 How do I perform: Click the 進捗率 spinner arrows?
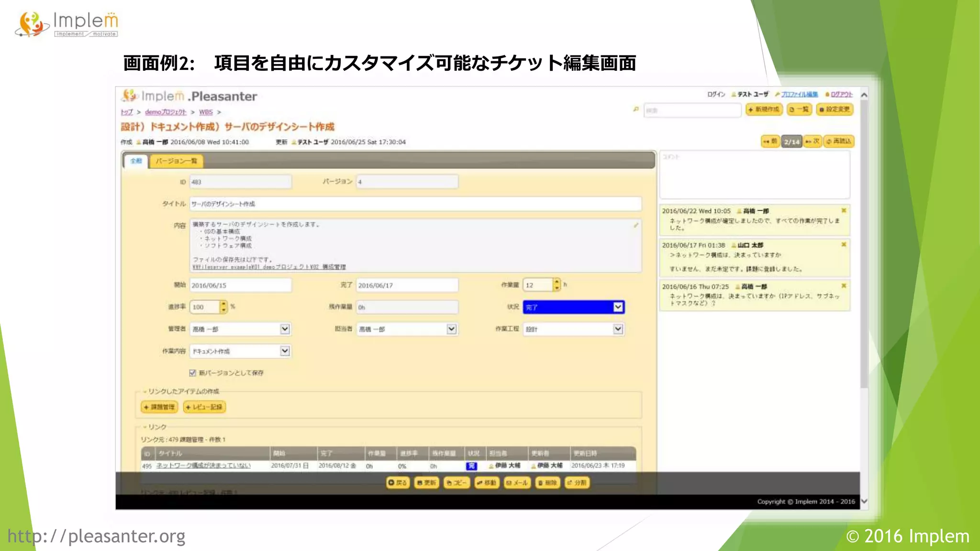click(223, 307)
